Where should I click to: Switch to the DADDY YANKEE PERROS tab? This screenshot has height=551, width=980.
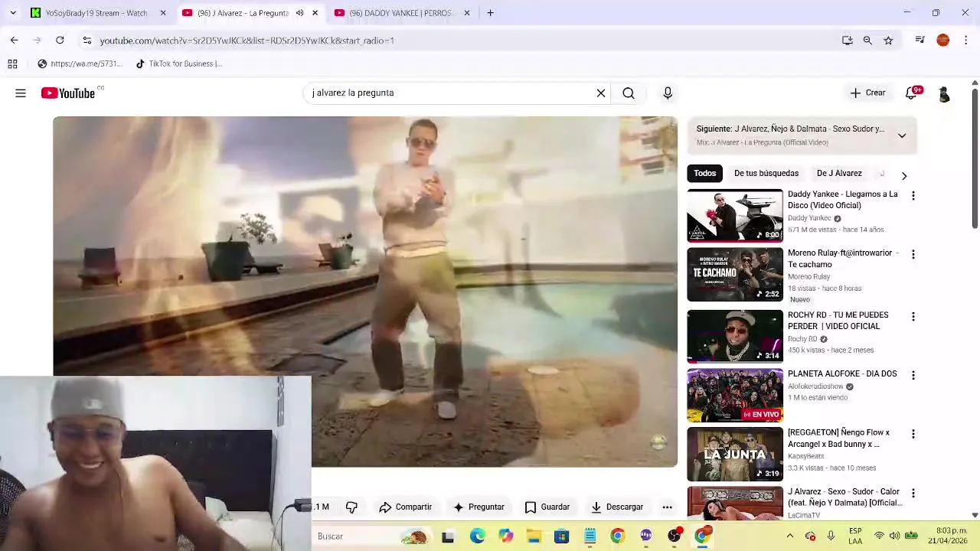tap(400, 13)
